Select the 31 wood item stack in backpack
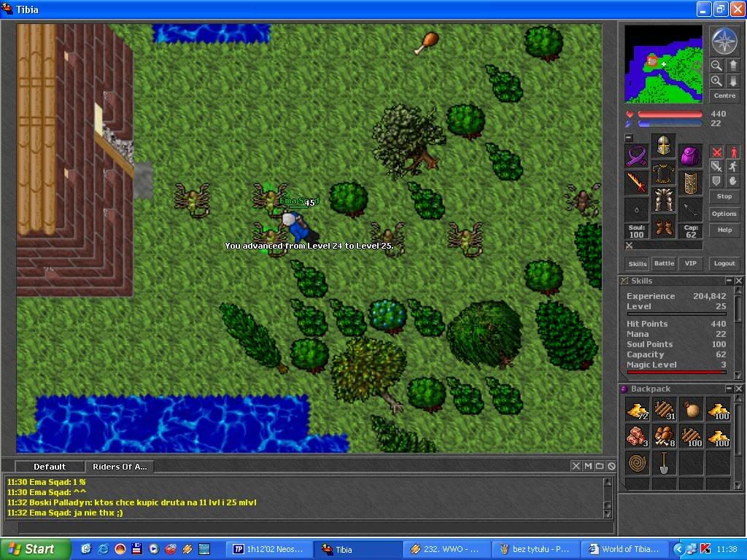This screenshot has width=747, height=560. coord(664,410)
